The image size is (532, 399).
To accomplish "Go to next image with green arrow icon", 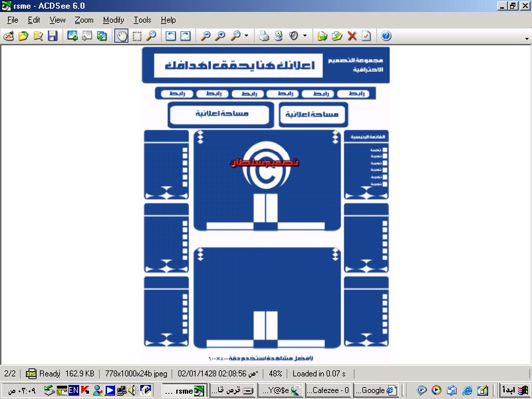I will pos(102,36).
